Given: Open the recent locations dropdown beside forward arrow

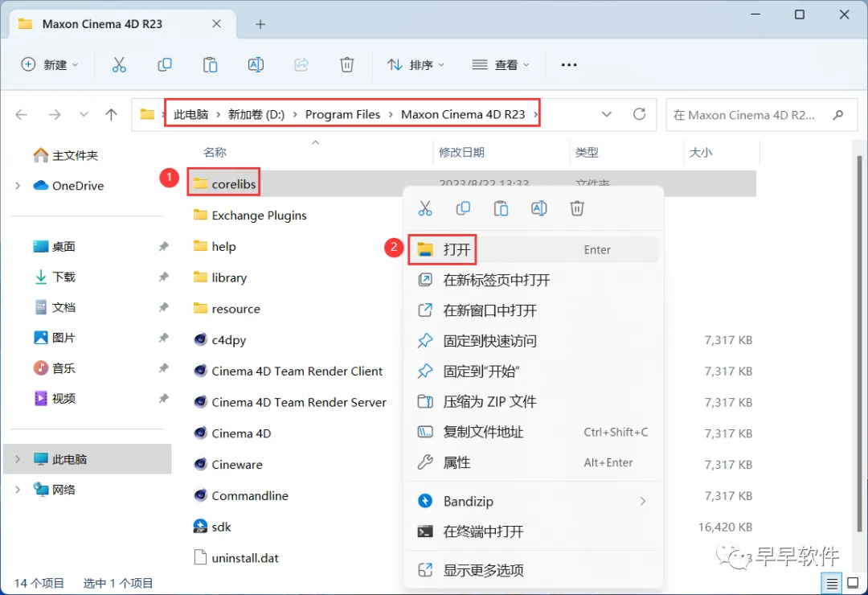Looking at the screenshot, I should point(84,115).
